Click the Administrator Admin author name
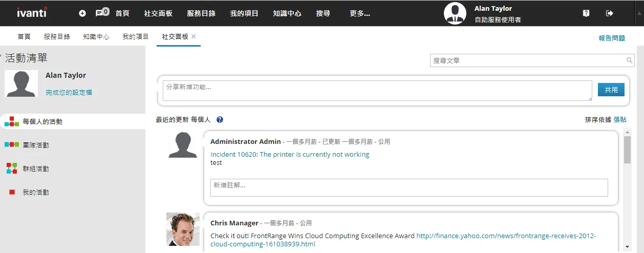Viewport: 644px width, 253px height. 246,141
